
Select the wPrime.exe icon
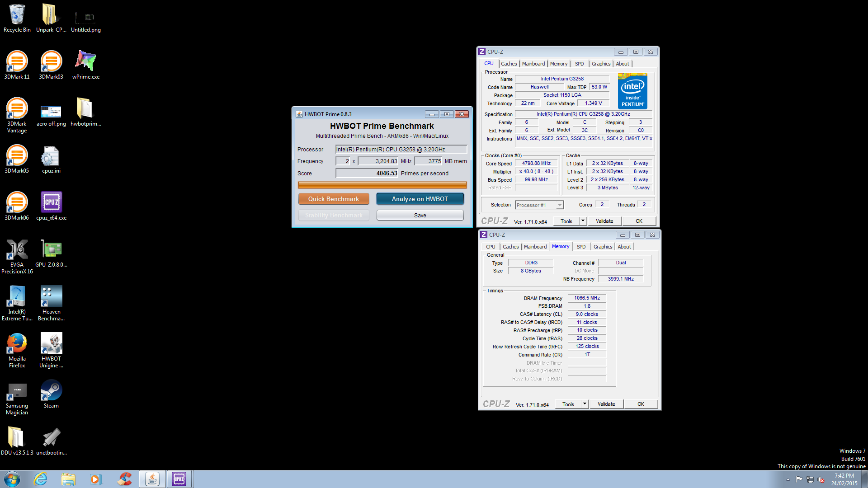tap(86, 65)
